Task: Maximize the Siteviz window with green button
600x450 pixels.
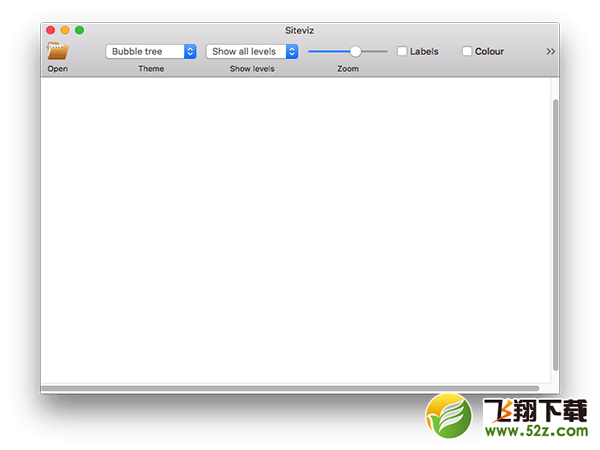Action: pyautogui.click(x=80, y=30)
